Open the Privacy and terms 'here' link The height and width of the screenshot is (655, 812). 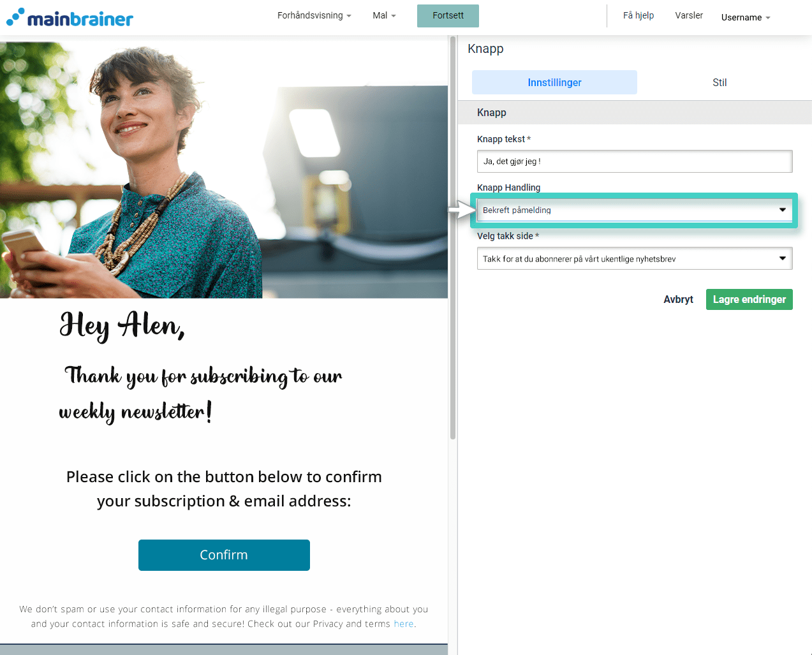pyautogui.click(x=404, y=624)
